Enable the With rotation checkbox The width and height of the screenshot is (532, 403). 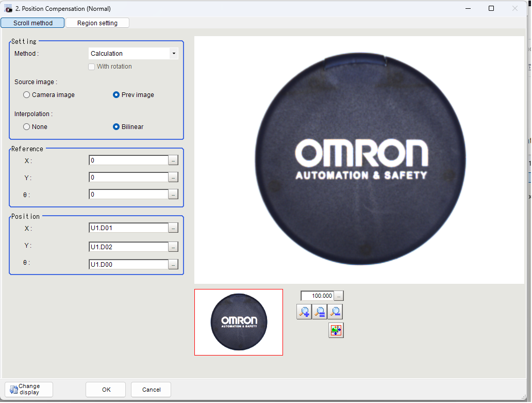tap(91, 67)
